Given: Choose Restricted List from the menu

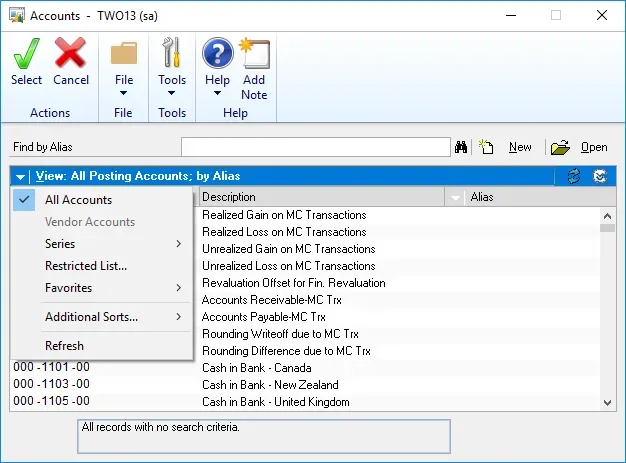Looking at the screenshot, I should point(85,266).
